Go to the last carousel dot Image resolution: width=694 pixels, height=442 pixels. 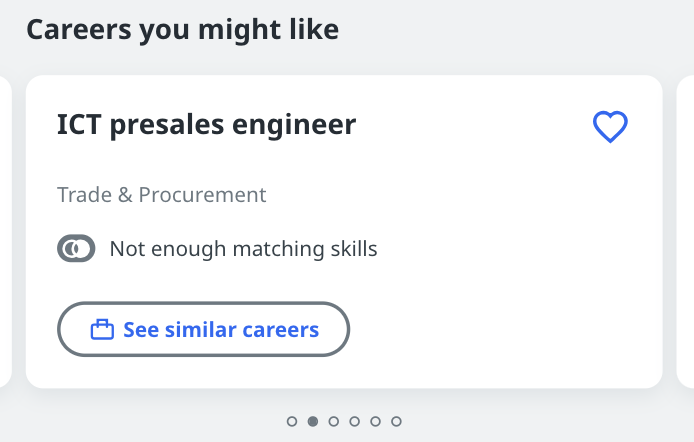tap(396, 421)
